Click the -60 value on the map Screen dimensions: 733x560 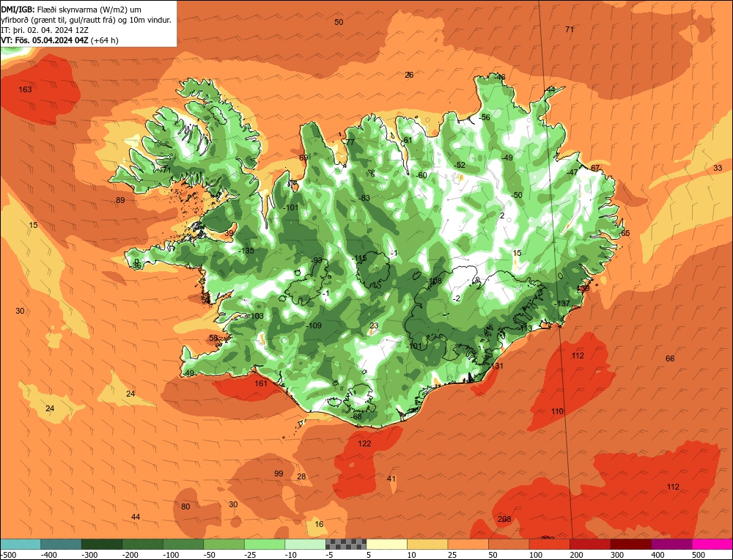pos(421,175)
